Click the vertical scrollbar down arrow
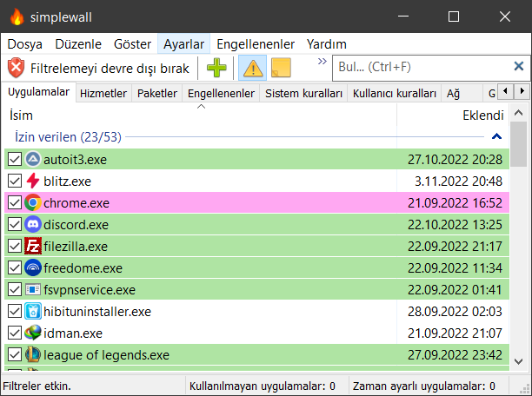 point(519,361)
